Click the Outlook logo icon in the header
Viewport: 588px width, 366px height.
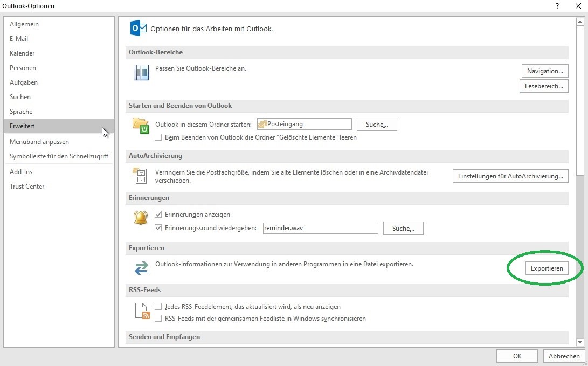click(138, 28)
